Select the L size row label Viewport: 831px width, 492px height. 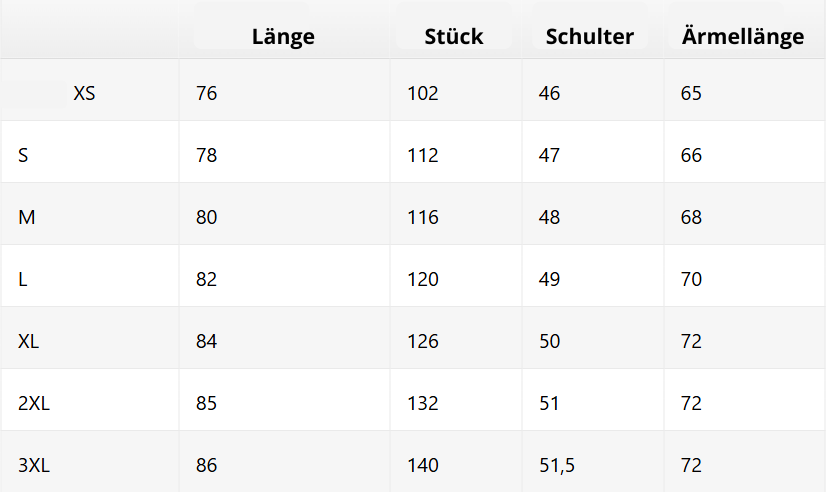coord(23,280)
